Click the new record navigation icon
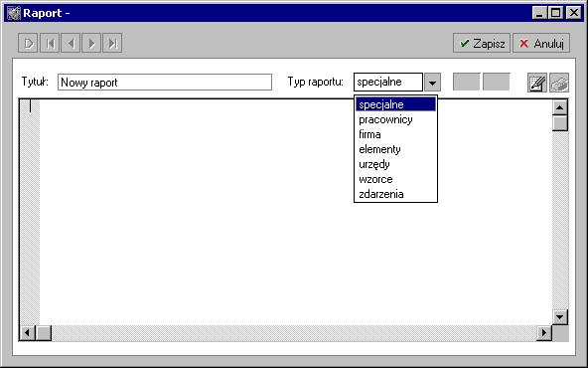Screen dimensions: 588x368 [28, 43]
